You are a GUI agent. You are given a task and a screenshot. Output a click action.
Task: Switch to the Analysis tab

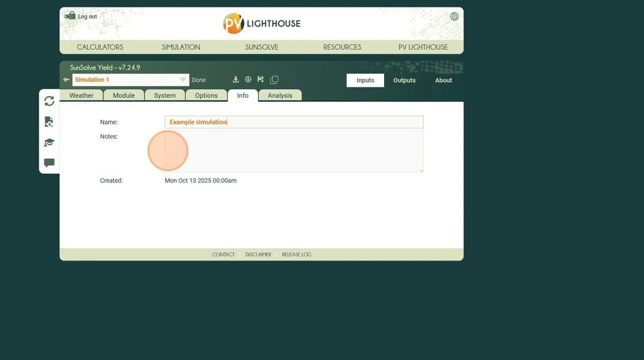[280, 95]
